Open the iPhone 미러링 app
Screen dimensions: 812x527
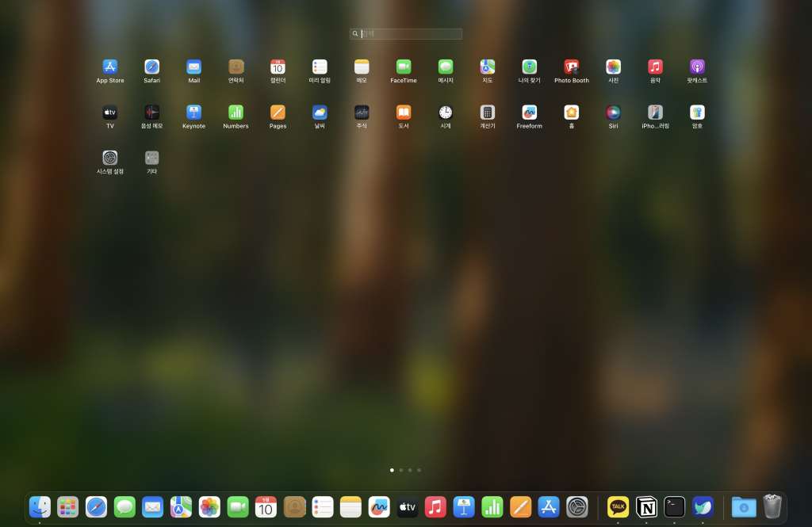tap(655, 113)
